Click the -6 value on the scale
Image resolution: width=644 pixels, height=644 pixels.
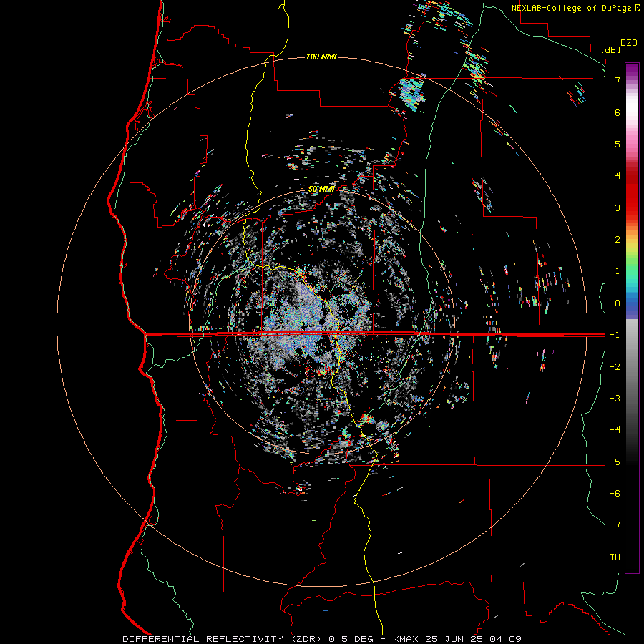(x=615, y=494)
